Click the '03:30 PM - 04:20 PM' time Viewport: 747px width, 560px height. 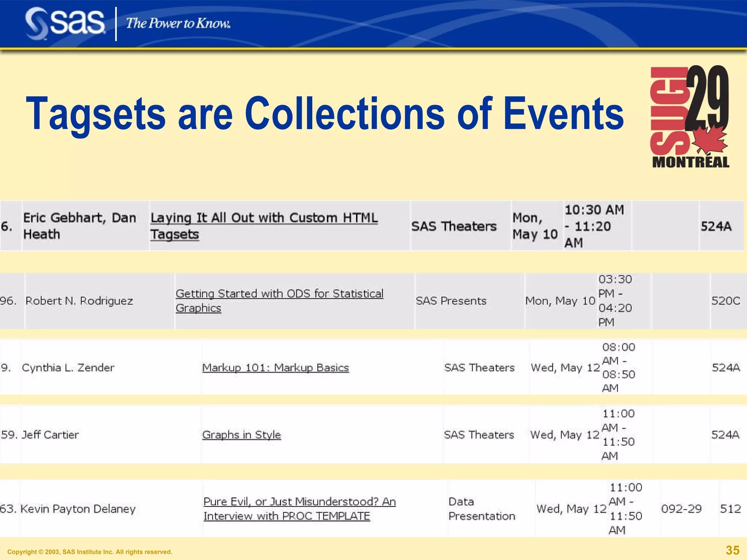(615, 301)
